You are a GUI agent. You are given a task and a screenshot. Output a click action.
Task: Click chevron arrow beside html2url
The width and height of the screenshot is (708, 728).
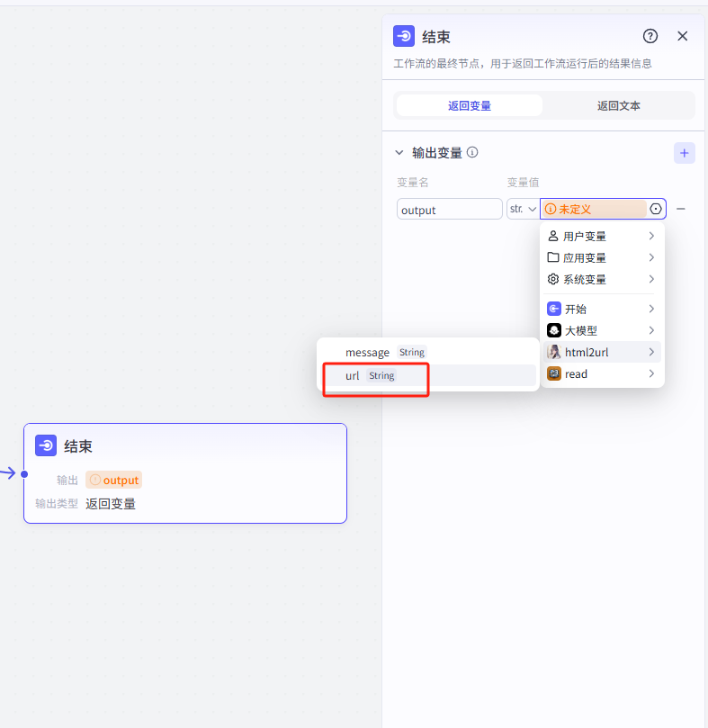point(651,352)
